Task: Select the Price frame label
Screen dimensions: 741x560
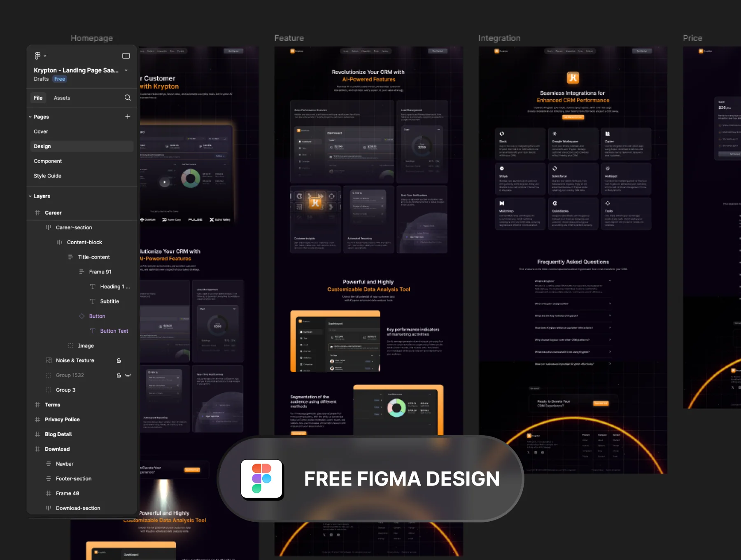Action: 692,38
